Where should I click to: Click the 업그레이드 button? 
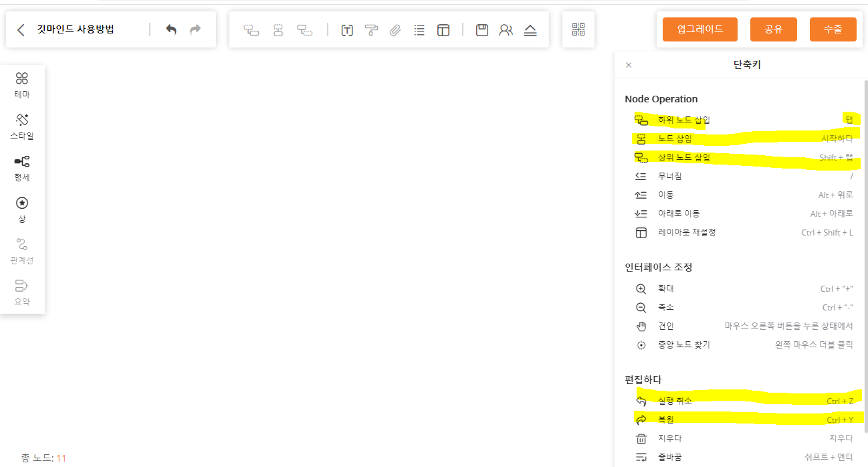coord(700,29)
